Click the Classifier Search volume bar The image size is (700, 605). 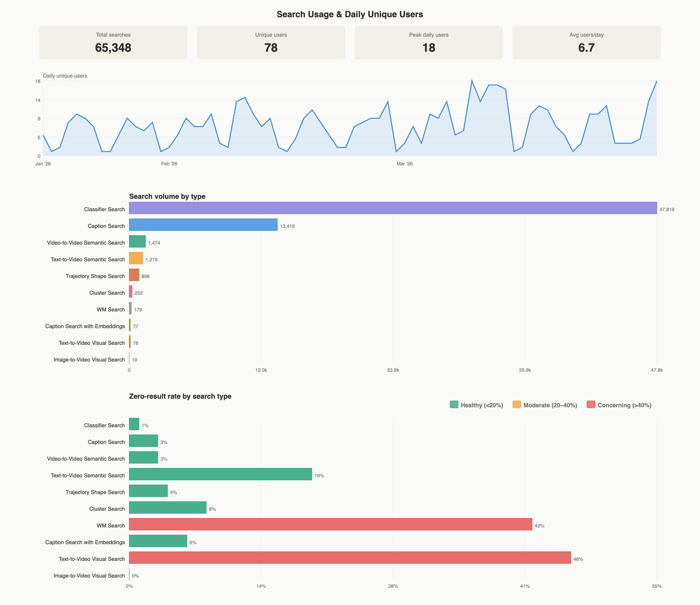click(x=393, y=208)
